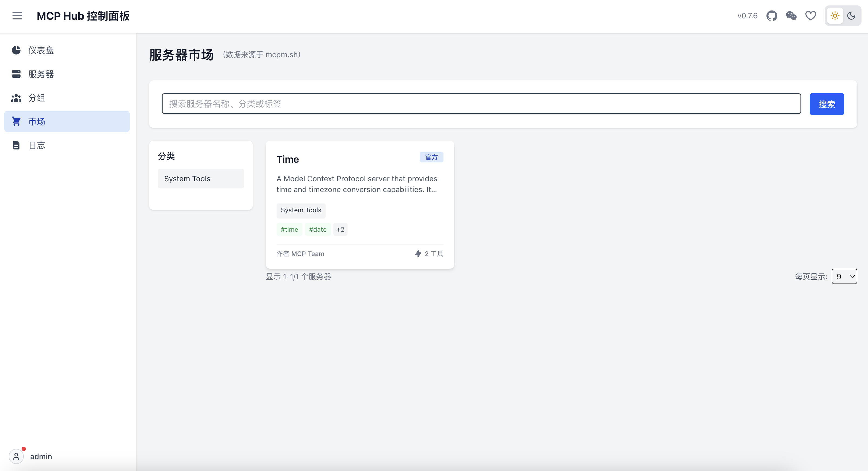
Task: Focus the server search input field
Action: (x=481, y=104)
